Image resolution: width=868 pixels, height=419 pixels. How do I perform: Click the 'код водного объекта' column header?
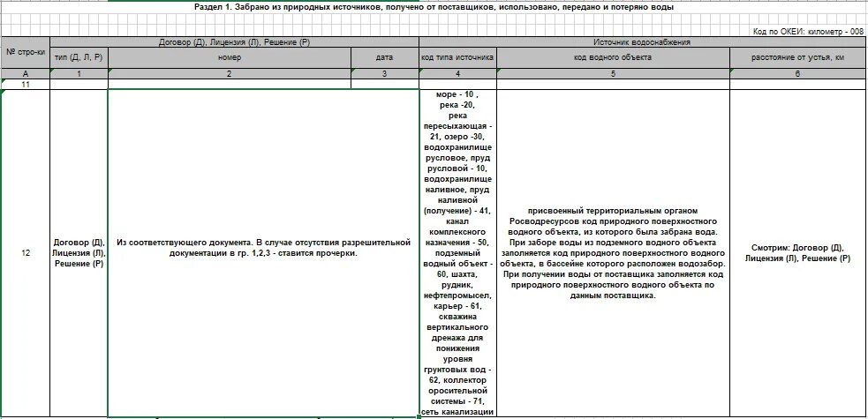613,57
